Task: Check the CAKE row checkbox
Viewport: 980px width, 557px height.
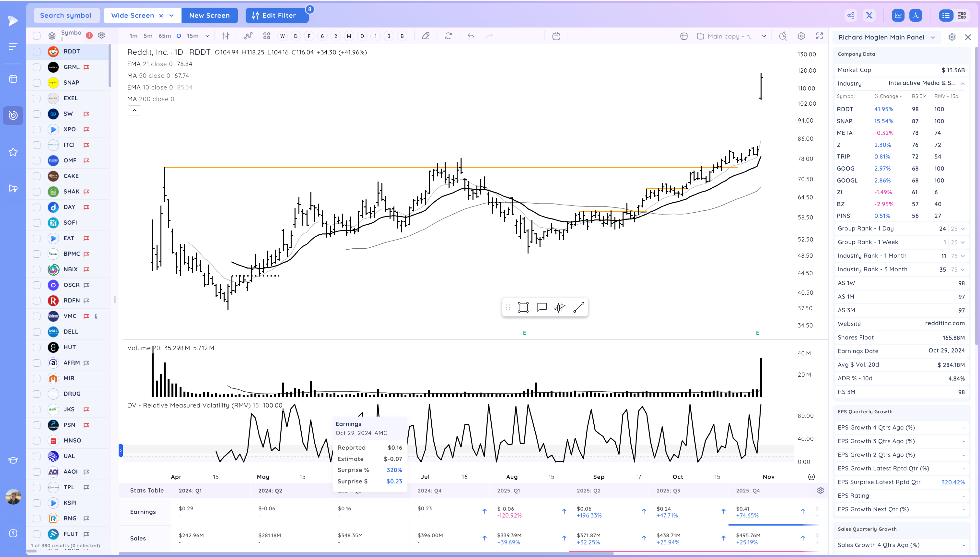Action: coord(37,176)
